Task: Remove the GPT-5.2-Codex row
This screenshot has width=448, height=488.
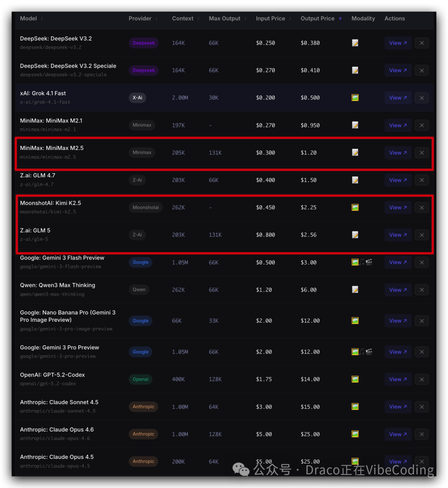Action: (x=421, y=379)
